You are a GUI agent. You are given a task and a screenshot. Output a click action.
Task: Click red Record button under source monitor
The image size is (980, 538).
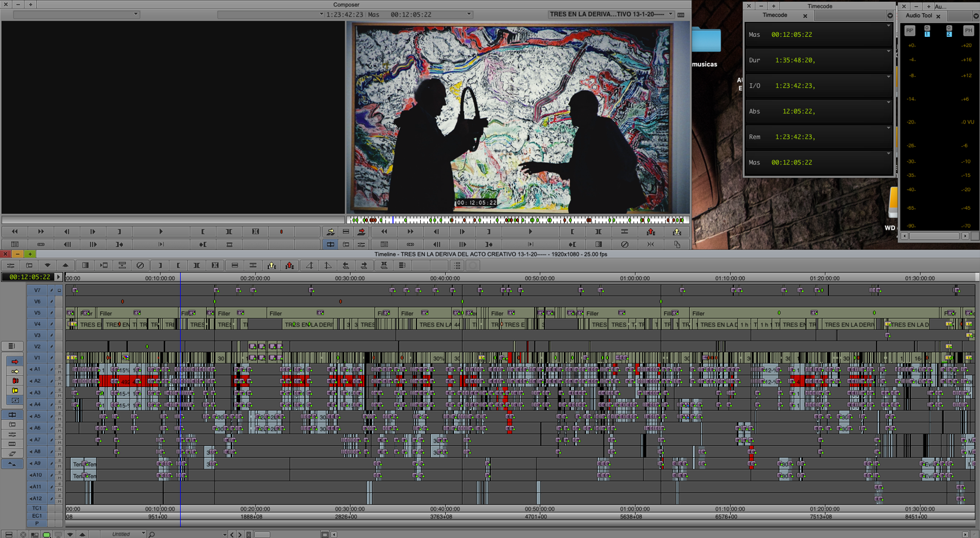[282, 232]
